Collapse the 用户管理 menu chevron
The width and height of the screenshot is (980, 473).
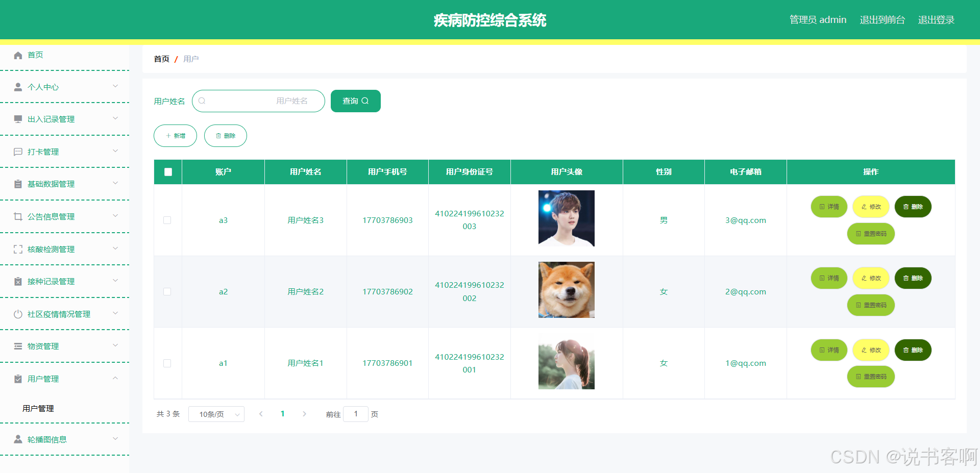pos(115,378)
